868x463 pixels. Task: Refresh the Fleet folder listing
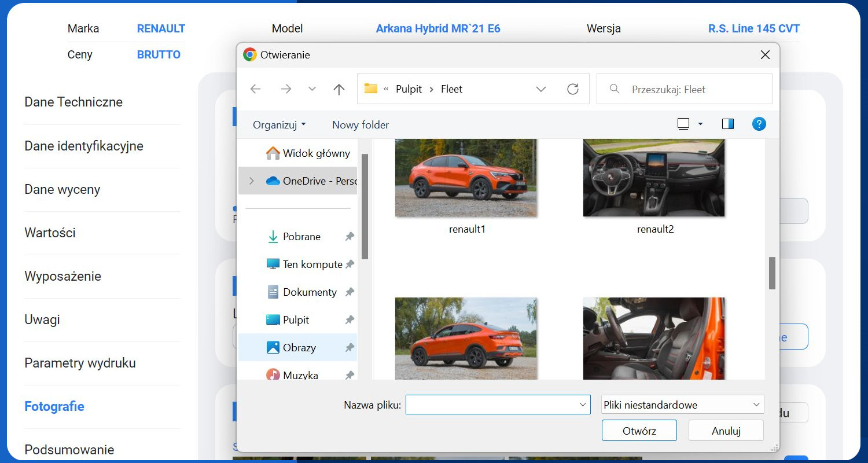[x=573, y=89]
